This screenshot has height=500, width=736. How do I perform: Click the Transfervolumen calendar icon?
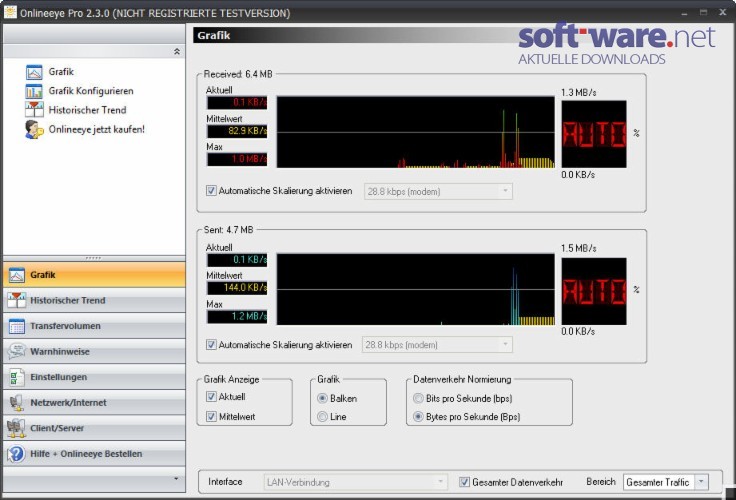click(x=16, y=326)
